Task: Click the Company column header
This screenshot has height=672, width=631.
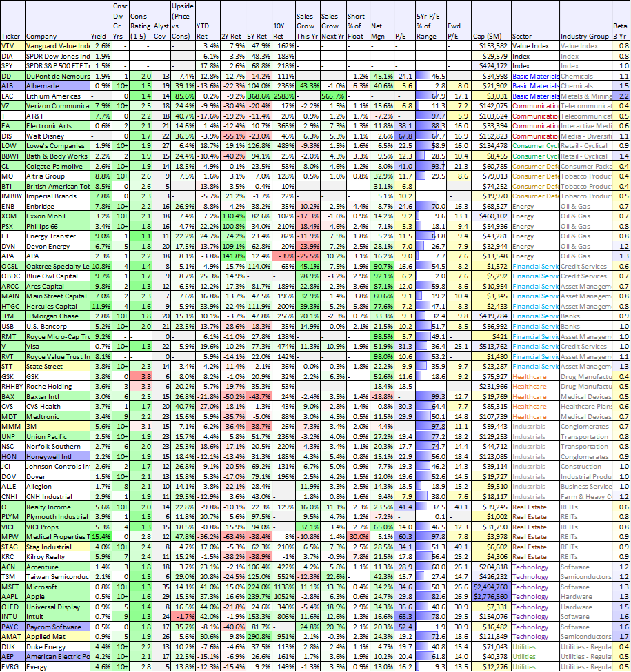Action: [x=57, y=21]
